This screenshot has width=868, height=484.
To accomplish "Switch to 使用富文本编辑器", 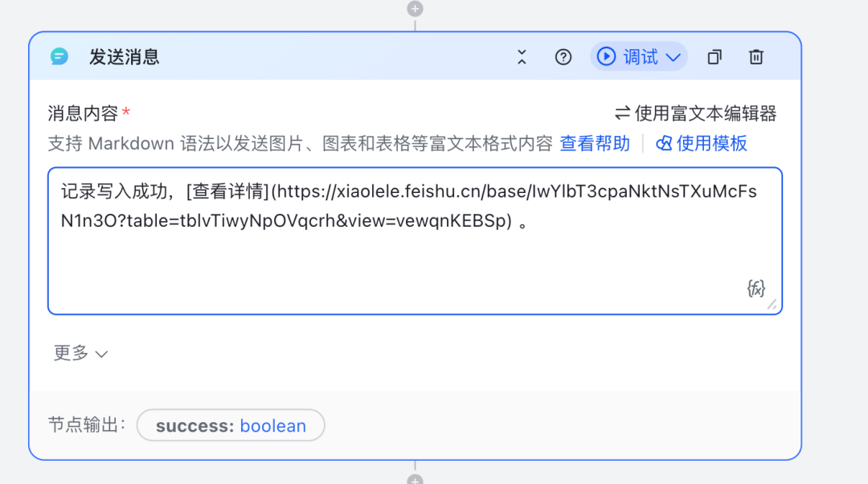I will pyautogui.click(x=695, y=113).
